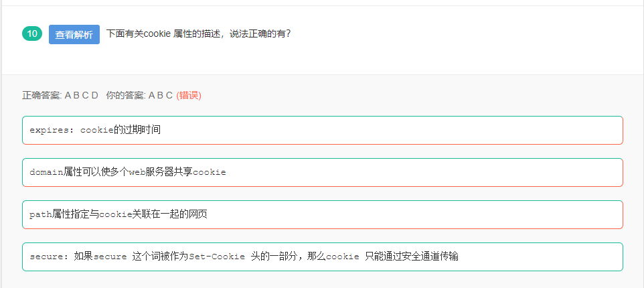Select the secure Set-Cookie answer option
Screen dimensions: 644x288
point(322,257)
